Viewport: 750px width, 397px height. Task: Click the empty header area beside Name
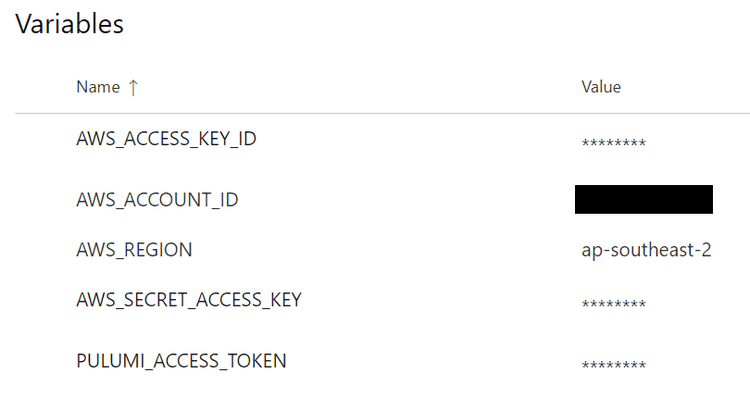[359, 87]
